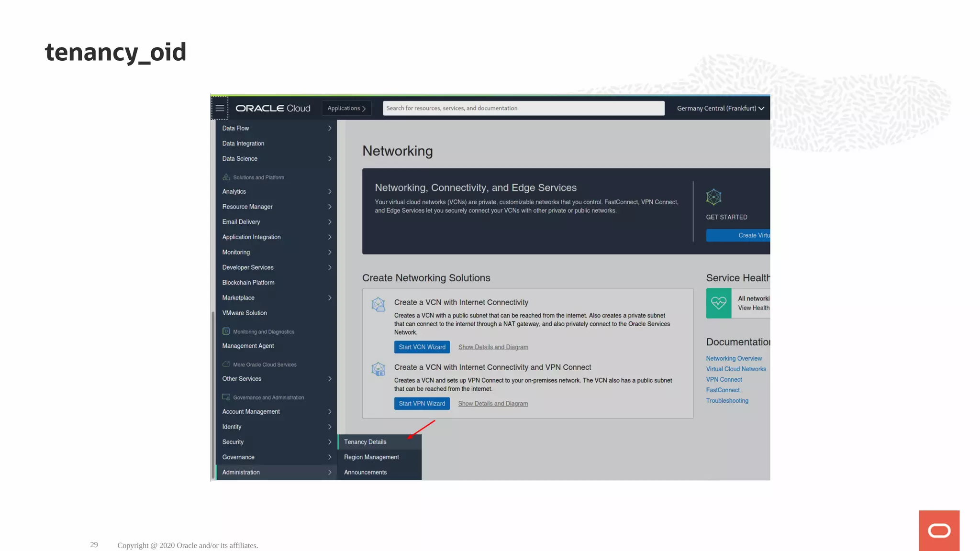The image size is (980, 551).
Task: Click Create a VCN with Internet Connectivity heading
Action: coord(461,302)
